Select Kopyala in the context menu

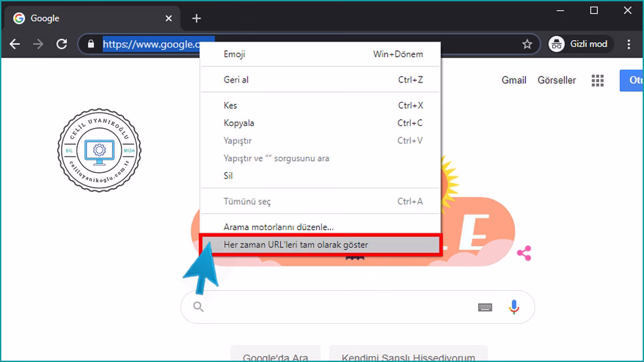pos(320,123)
